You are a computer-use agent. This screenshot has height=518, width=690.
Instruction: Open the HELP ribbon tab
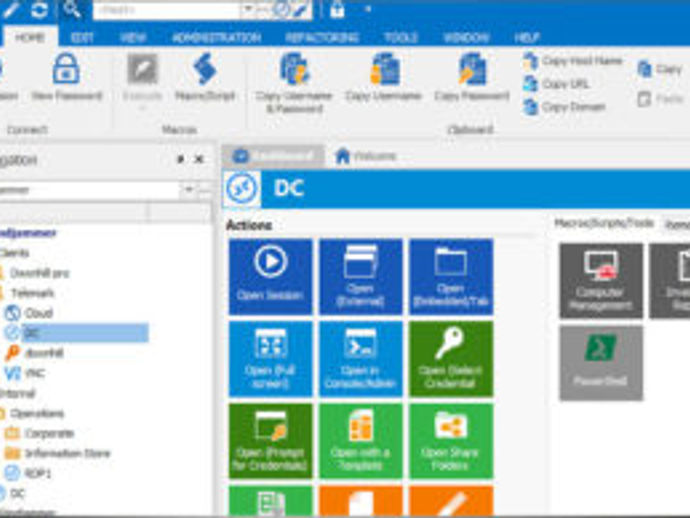pyautogui.click(x=527, y=37)
